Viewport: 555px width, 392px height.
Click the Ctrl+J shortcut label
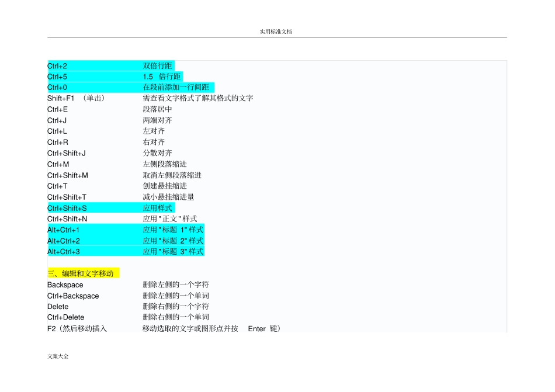tap(57, 120)
